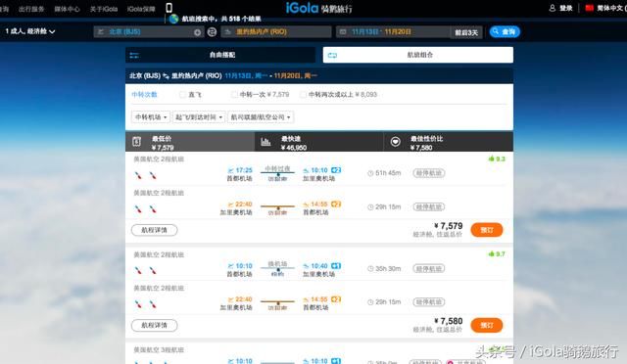Click the 登录 login link
The width and height of the screenshot is (627, 364).
point(565,8)
